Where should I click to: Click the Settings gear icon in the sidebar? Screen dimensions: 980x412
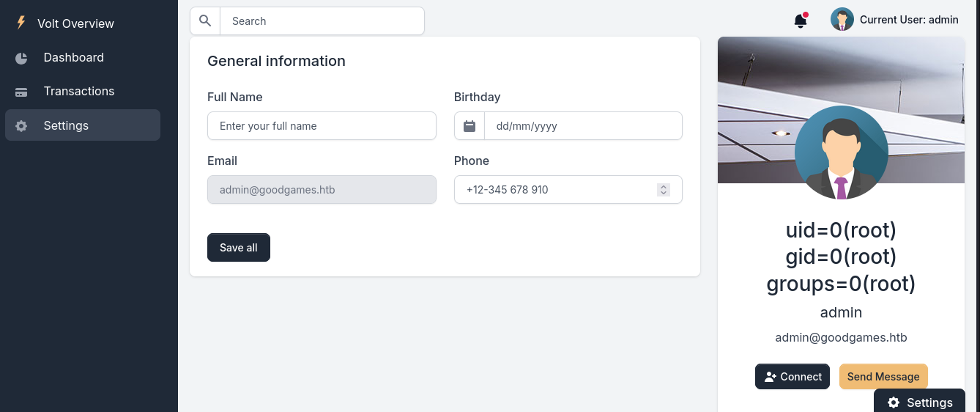click(21, 126)
